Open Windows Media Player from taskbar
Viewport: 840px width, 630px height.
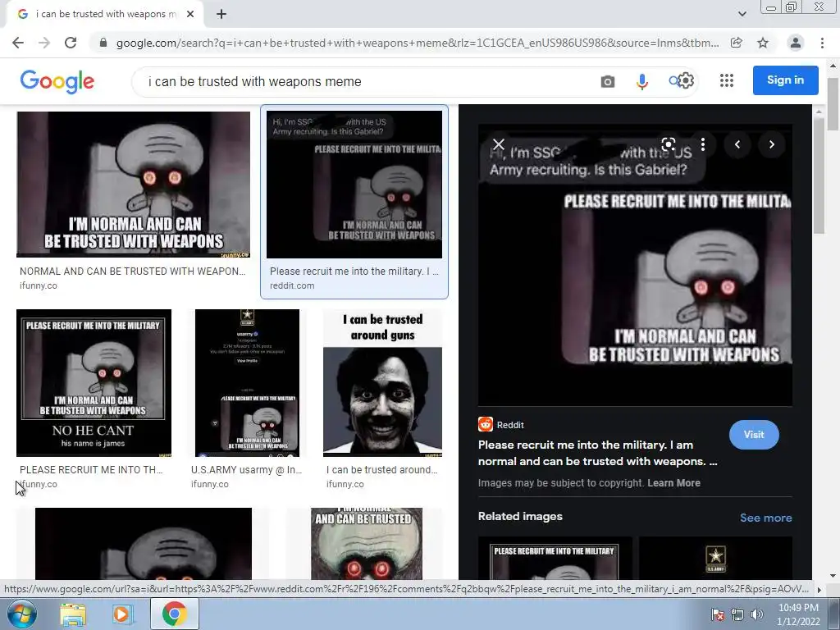coord(121,614)
